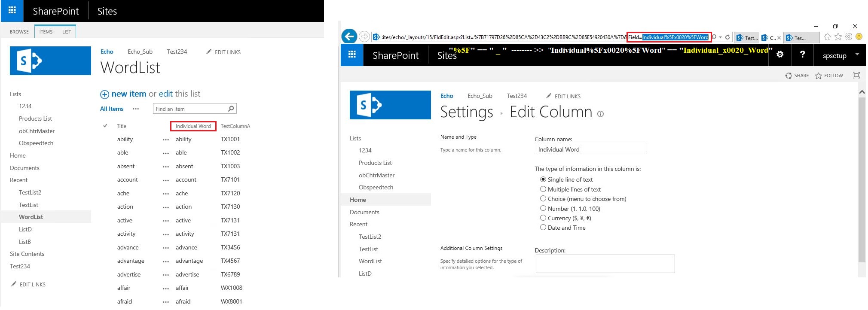Click the favorites star icon in browser
The image size is (868, 310).
838,37
